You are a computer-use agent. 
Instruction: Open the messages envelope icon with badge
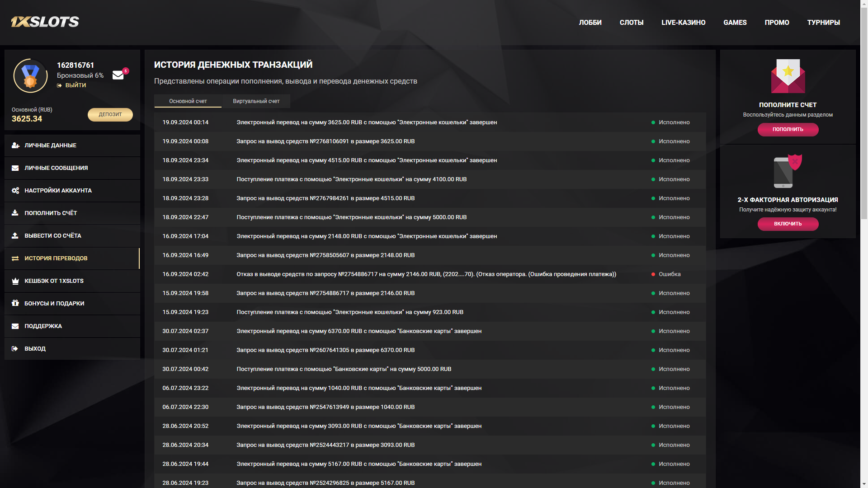[x=118, y=75]
